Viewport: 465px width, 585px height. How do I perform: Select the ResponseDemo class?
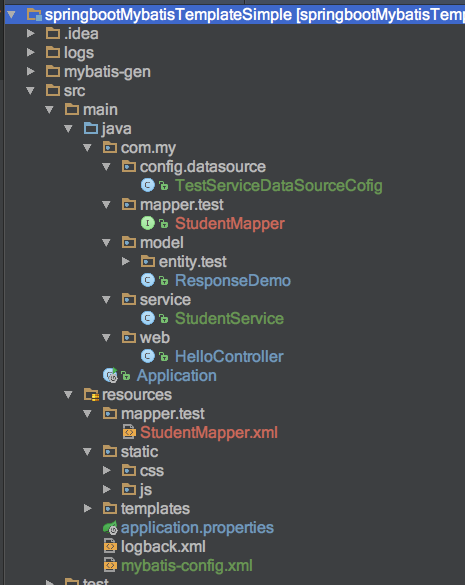(233, 281)
